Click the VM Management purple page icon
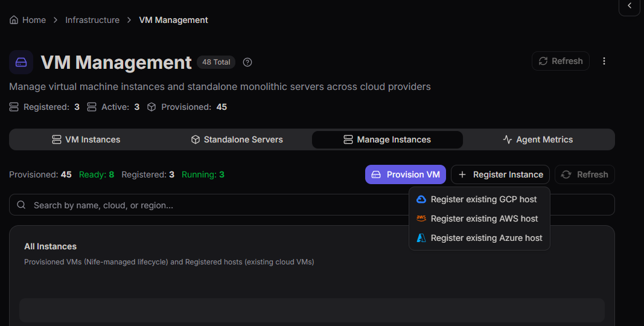Screen dimensions: 644x326 (x=21, y=62)
